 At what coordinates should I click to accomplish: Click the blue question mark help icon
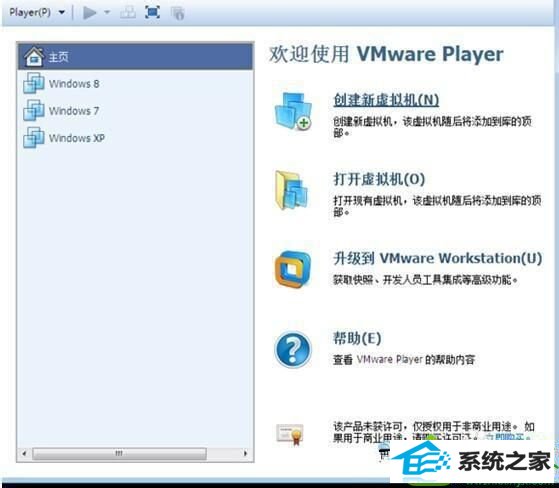pos(293,349)
